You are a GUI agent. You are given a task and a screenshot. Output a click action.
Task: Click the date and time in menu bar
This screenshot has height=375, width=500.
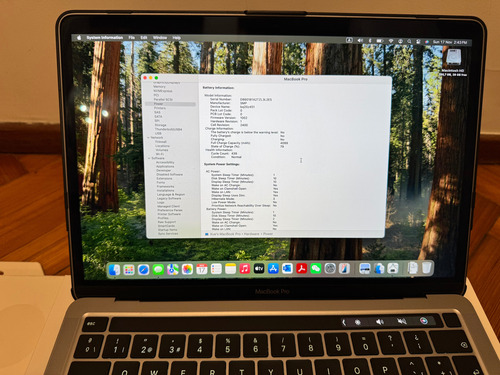point(450,42)
